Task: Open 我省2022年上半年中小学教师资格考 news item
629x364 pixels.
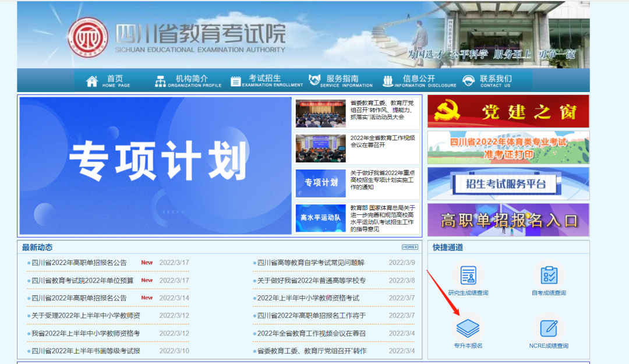Action: point(86,334)
